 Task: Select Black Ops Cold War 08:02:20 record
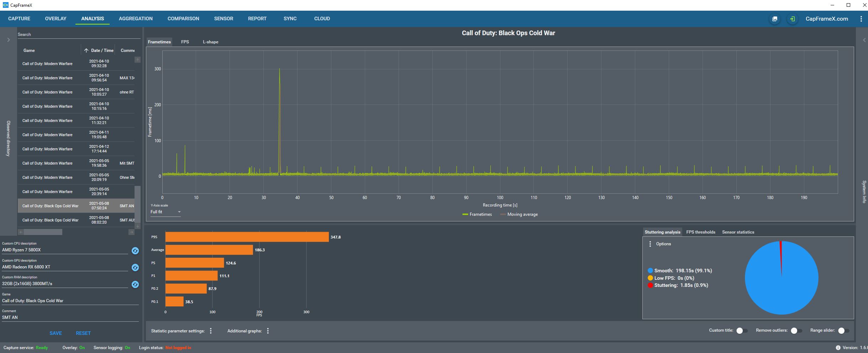(76, 220)
